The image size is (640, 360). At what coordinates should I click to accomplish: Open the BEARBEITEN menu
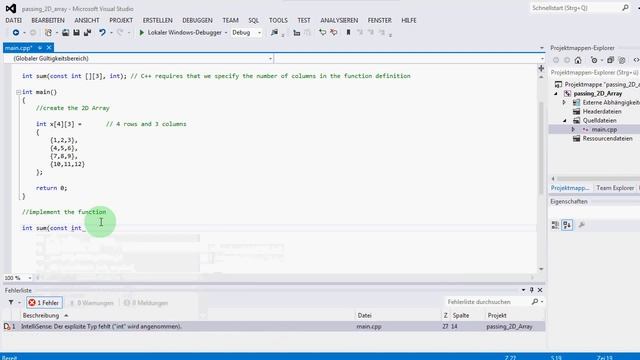click(48, 20)
